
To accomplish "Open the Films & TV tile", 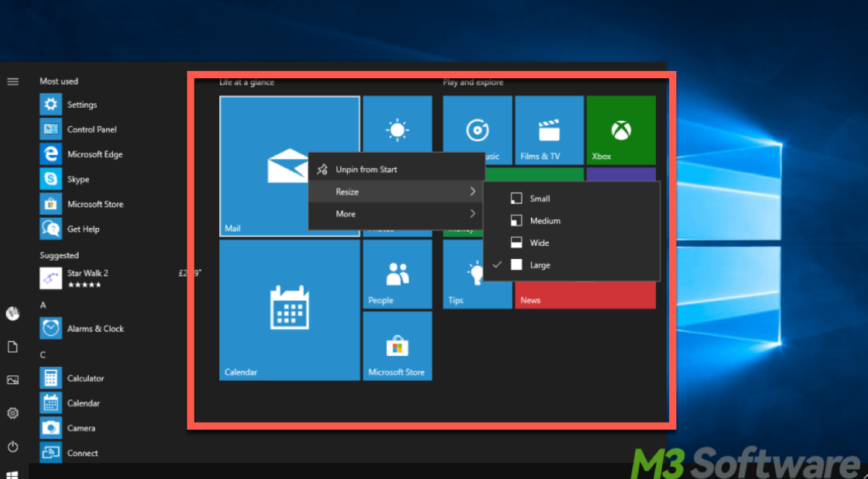I will [x=549, y=130].
